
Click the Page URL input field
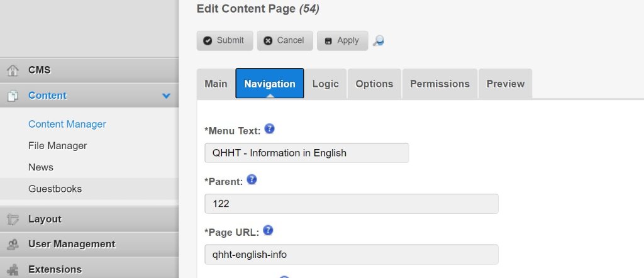(x=351, y=254)
